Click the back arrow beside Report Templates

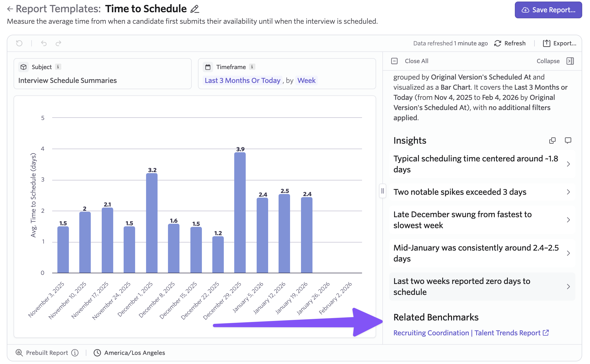click(x=10, y=9)
